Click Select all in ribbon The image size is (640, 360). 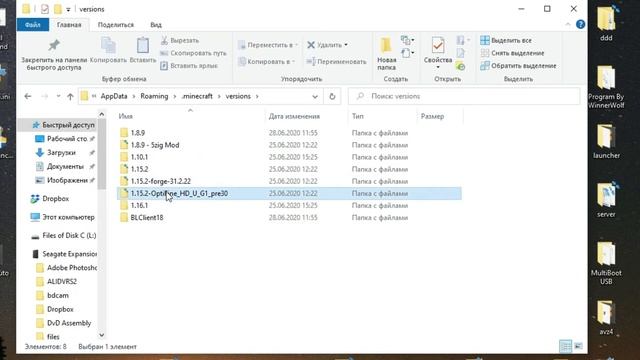point(506,40)
